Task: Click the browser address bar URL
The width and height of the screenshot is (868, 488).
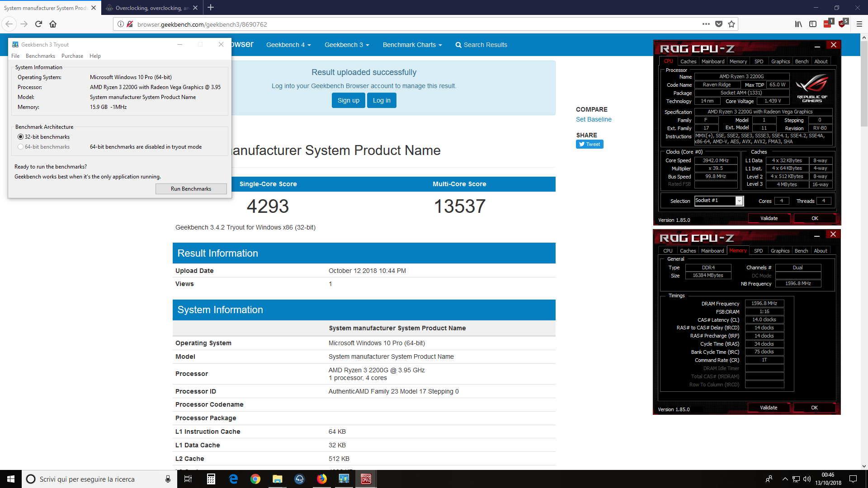Action: [x=202, y=24]
